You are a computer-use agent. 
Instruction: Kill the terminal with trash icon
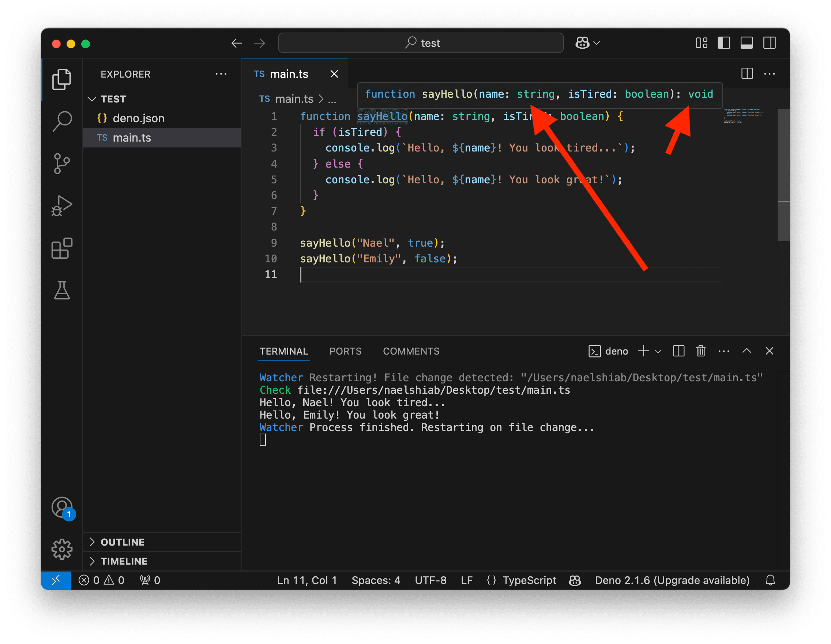[x=700, y=351]
